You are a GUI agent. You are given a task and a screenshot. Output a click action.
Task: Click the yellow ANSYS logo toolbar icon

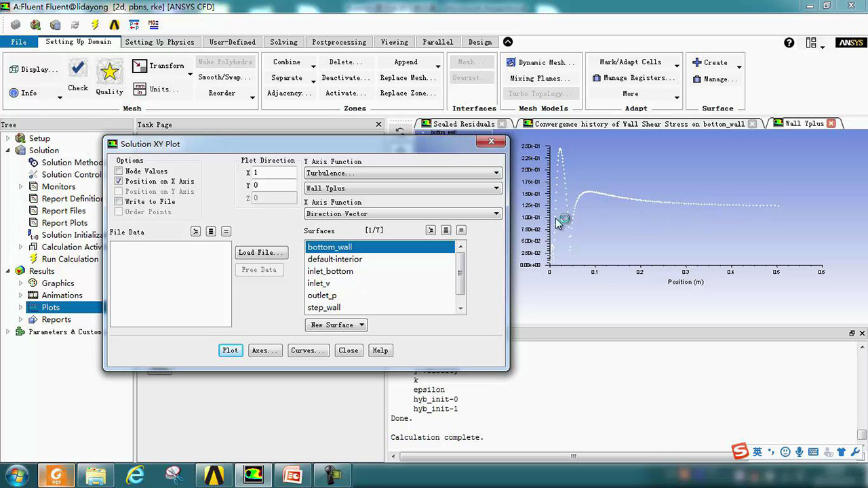(115, 24)
